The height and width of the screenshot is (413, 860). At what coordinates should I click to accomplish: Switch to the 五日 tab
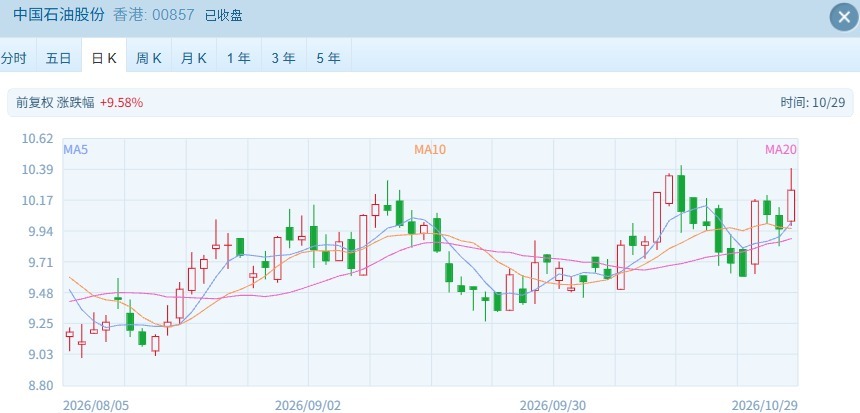pyautogui.click(x=59, y=58)
